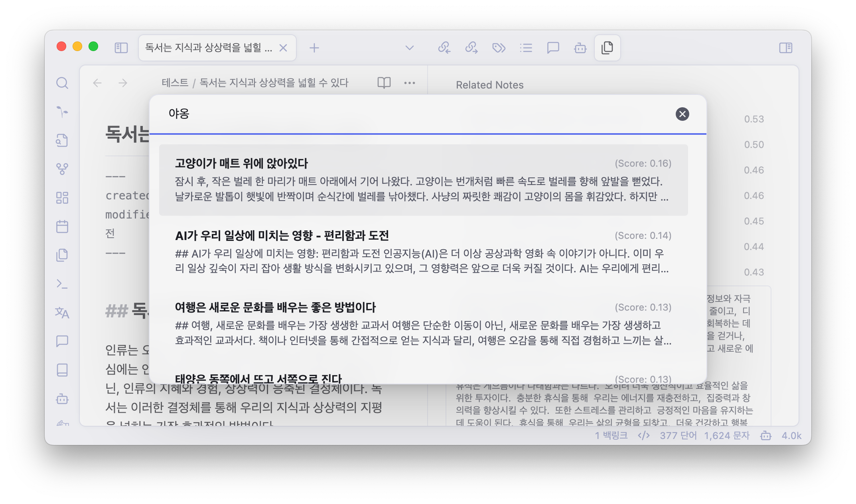Open daily note calendar icon
The height and width of the screenshot is (504, 856).
pos(62,226)
